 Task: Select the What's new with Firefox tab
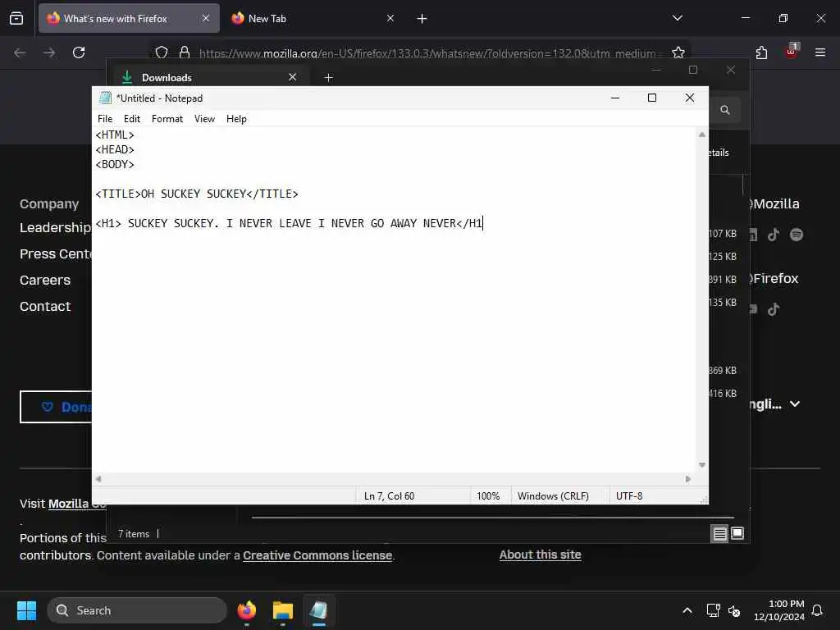129,19
